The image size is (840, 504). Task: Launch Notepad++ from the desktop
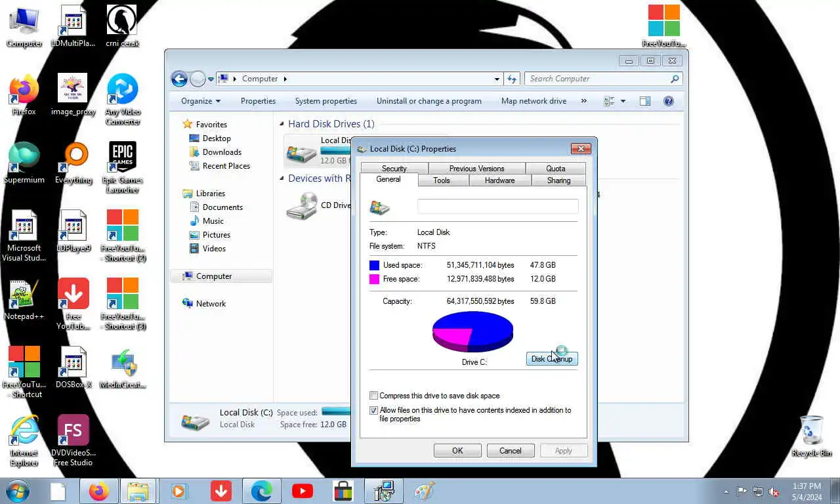(x=24, y=300)
